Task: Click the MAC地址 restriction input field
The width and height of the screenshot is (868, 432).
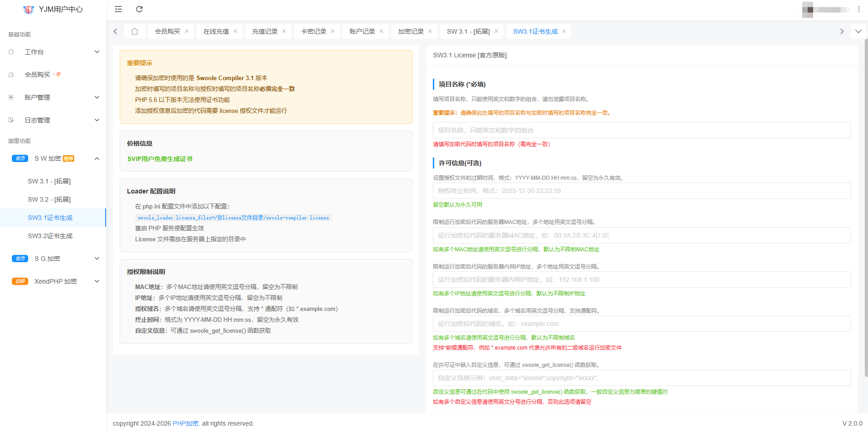Action: click(x=641, y=235)
